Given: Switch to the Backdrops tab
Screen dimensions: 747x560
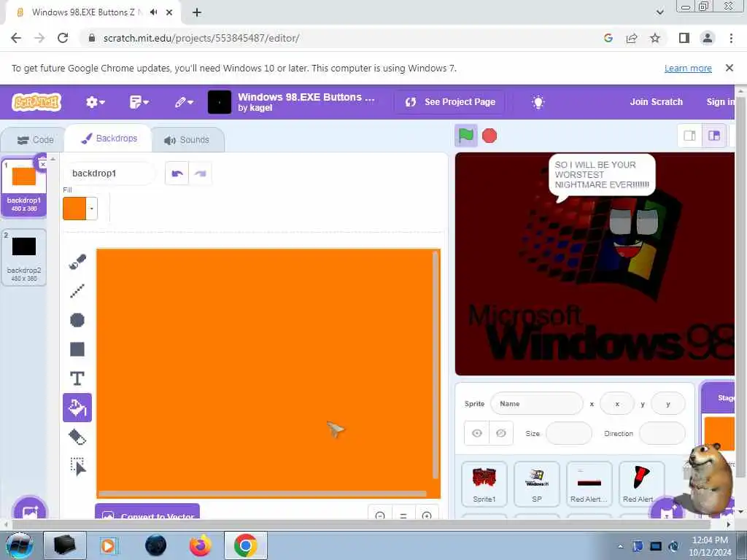Looking at the screenshot, I should pos(109,139).
